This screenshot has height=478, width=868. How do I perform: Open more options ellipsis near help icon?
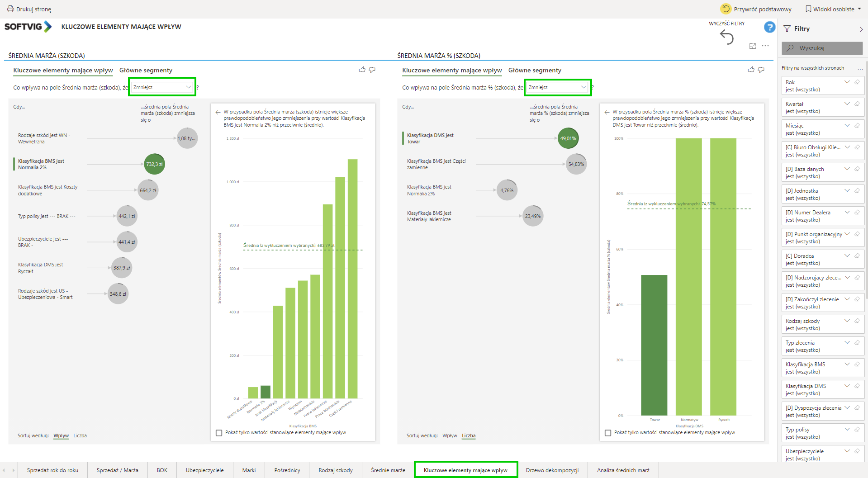click(x=765, y=46)
